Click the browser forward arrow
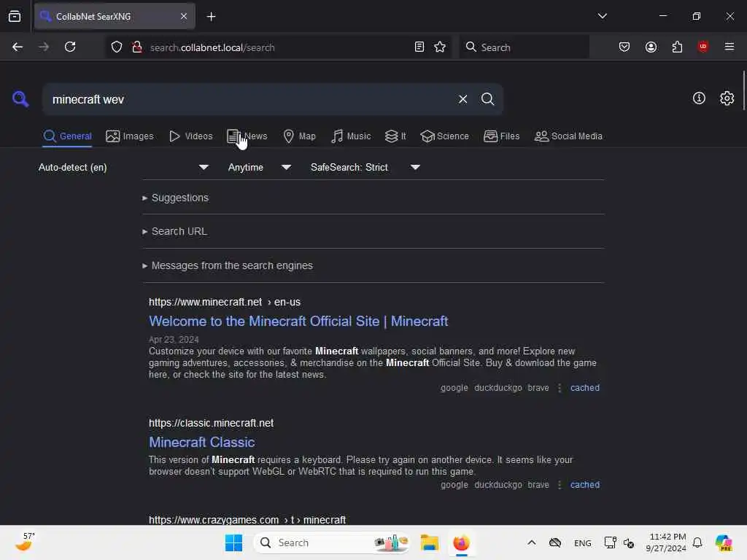The width and height of the screenshot is (747, 560). tap(44, 47)
